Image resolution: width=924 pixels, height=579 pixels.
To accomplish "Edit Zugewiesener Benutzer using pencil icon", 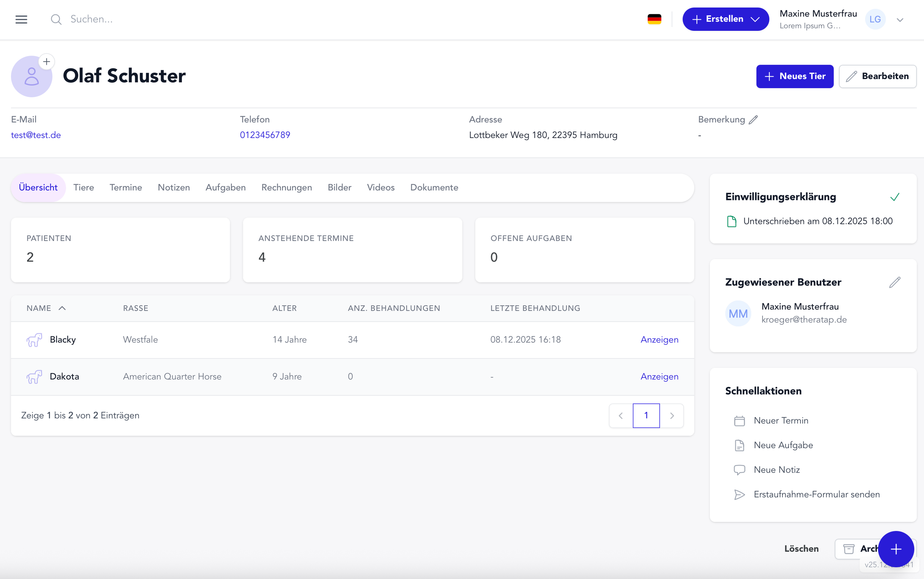I will point(895,282).
